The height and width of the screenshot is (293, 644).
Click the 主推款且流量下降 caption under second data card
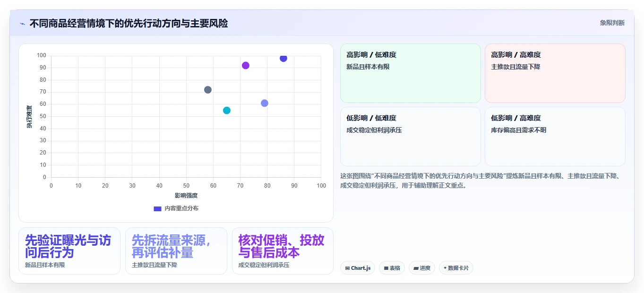click(155, 265)
